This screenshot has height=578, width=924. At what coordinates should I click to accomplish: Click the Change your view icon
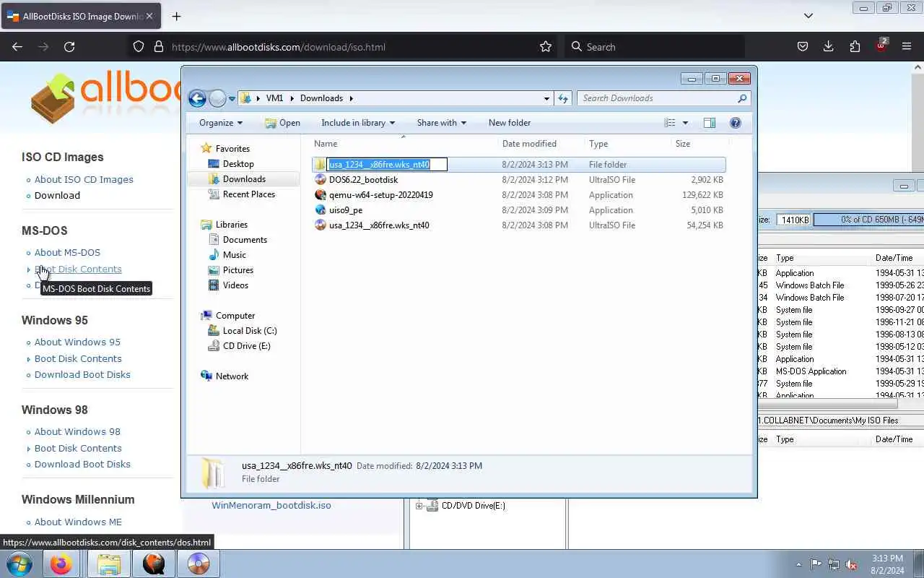(670, 123)
